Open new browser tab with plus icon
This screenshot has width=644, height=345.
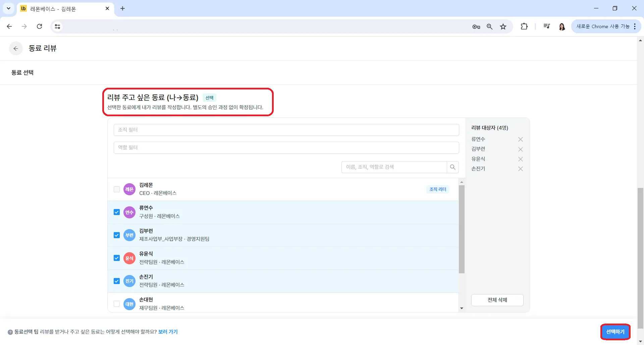tap(123, 9)
